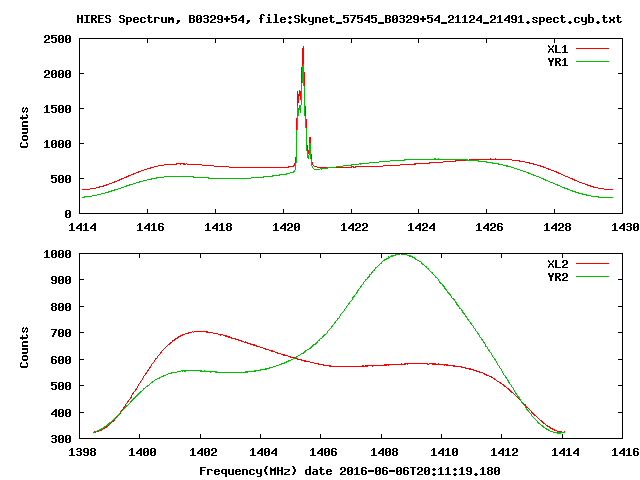The width and height of the screenshot is (640, 480).
Task: Click the green YR1 legend line sample
Action: [592, 62]
